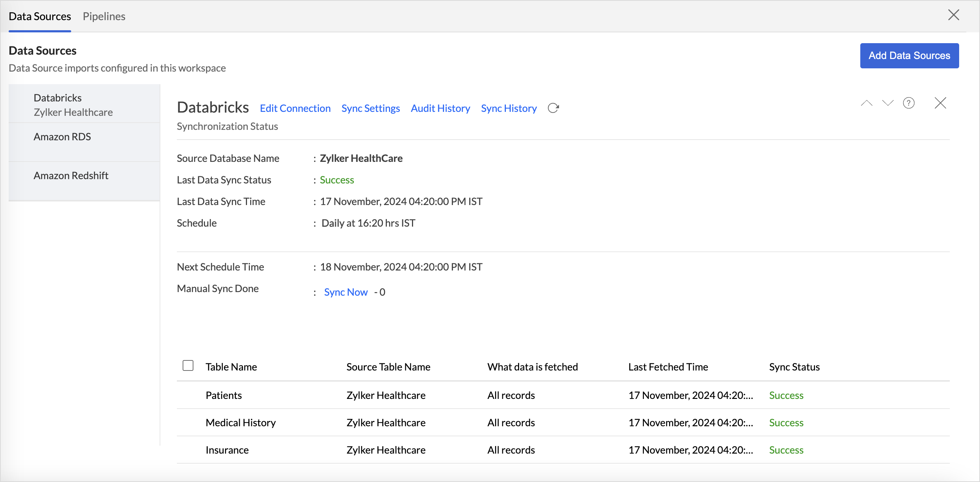The height and width of the screenshot is (482, 980).
Task: Click the refresh icon next to Sync History
Action: [x=553, y=108]
